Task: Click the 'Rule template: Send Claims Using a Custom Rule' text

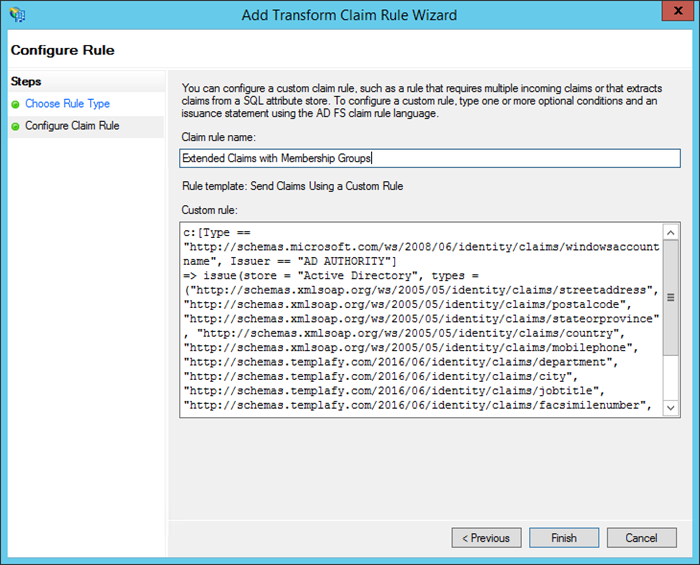Action: pos(292,186)
